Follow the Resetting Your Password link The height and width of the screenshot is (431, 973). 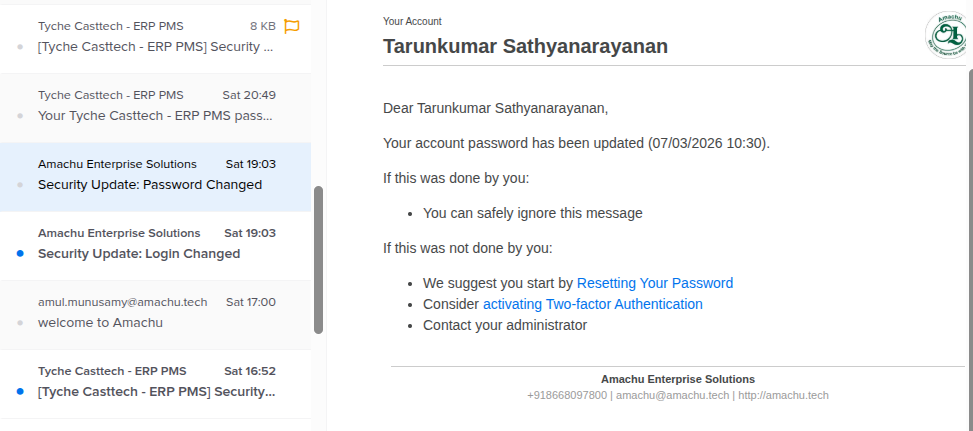[x=655, y=283]
